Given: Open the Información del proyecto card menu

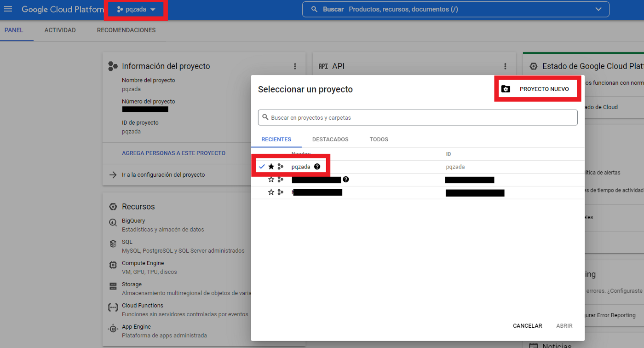Looking at the screenshot, I should 295,66.
